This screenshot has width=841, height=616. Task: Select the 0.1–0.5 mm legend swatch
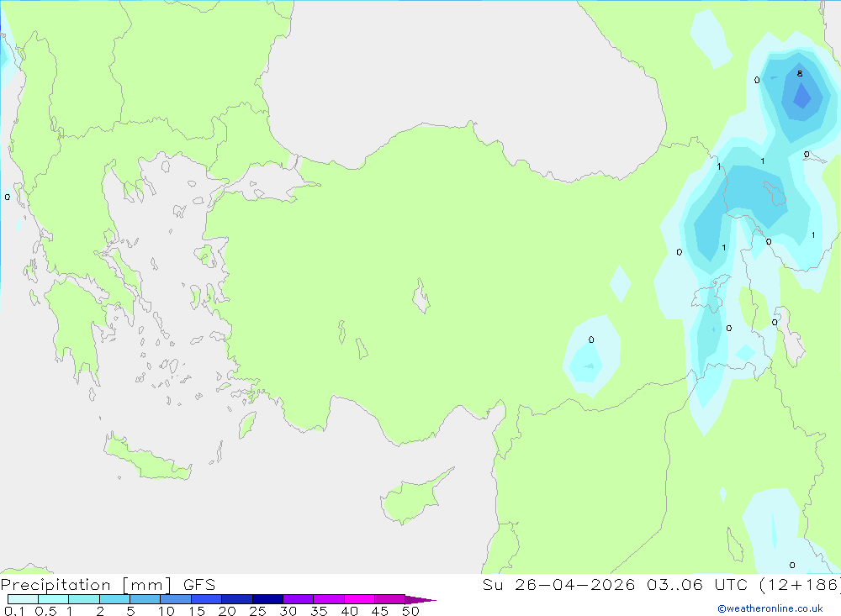[23, 599]
